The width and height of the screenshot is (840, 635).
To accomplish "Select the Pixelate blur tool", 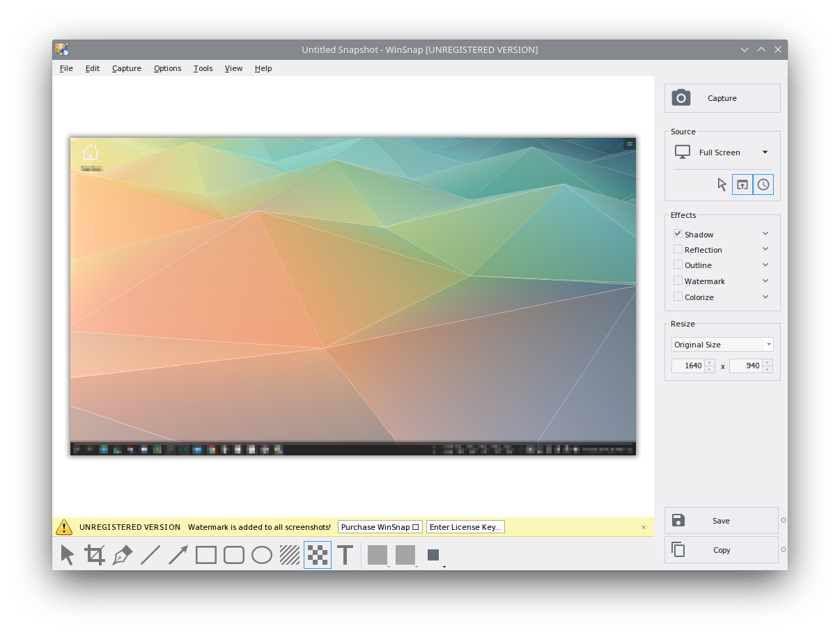I will click(318, 555).
